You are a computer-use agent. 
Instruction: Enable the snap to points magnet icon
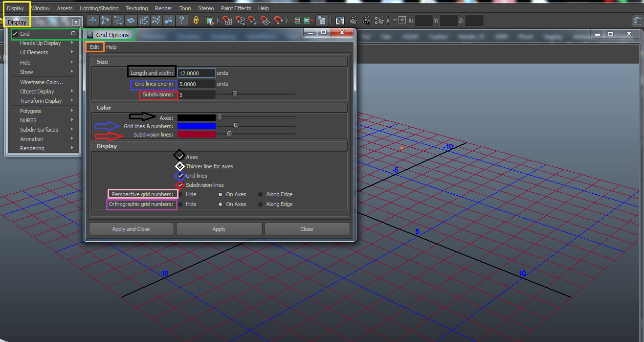[x=252, y=21]
